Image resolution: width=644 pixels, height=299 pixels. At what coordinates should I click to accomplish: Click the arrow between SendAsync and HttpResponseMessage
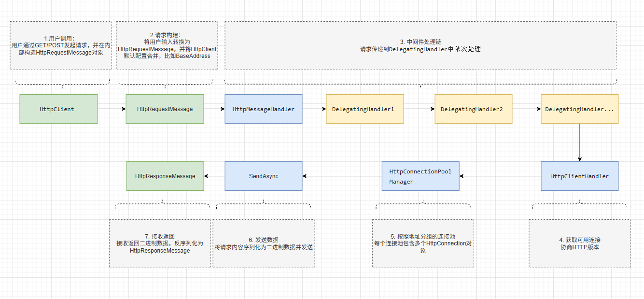214,176
